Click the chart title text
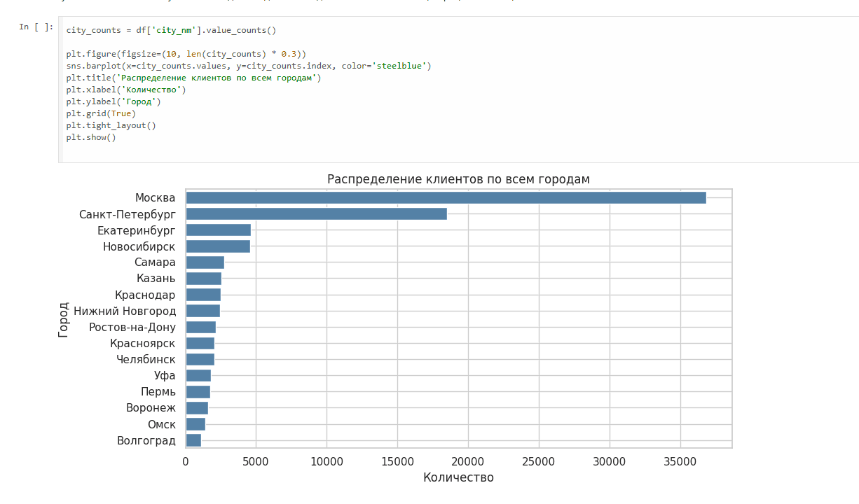 (x=458, y=179)
